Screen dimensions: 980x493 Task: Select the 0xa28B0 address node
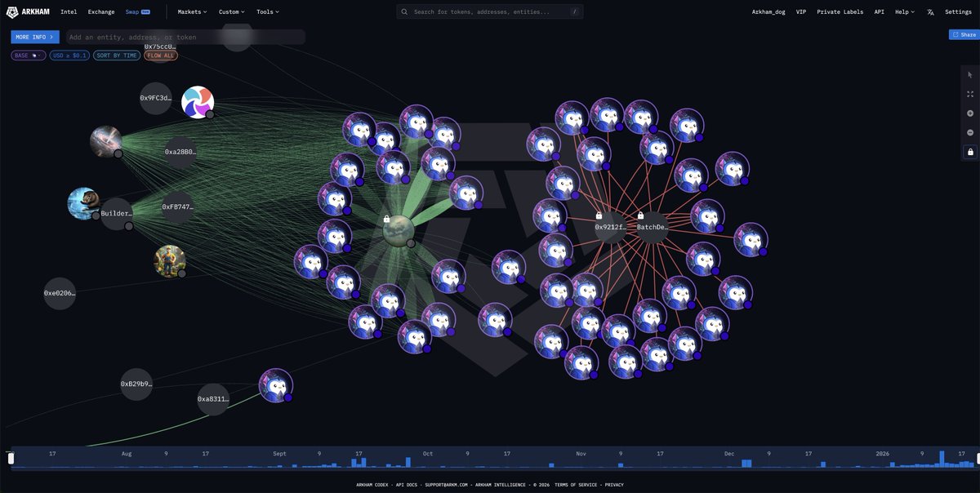coord(180,152)
